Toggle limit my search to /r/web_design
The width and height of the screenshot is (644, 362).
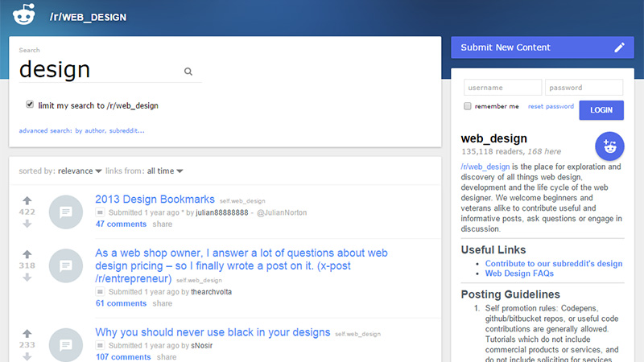[x=30, y=105]
